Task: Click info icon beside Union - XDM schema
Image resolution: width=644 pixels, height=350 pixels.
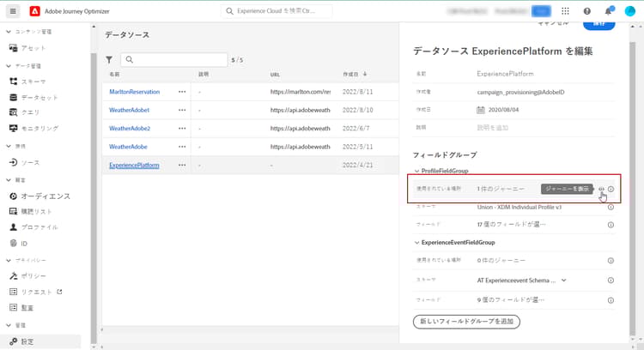Action: click(x=611, y=208)
